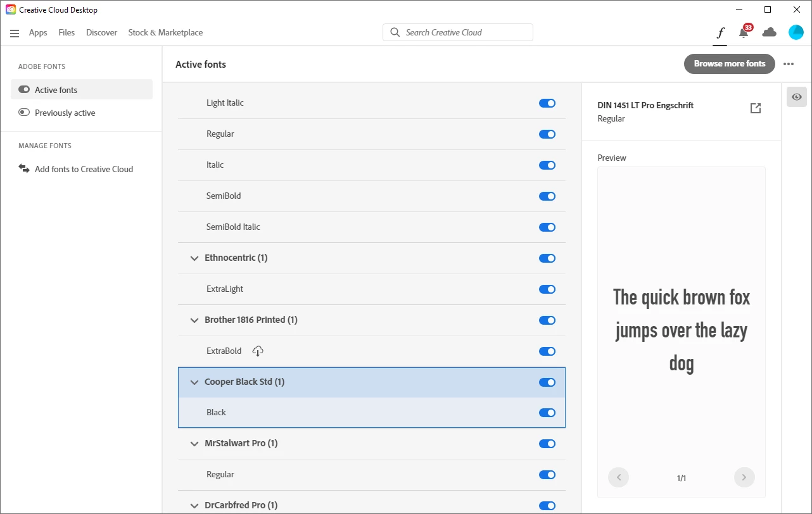Click the Ethnocentric (1) family name
Viewport: 812px width, 514px height.
coord(236,258)
